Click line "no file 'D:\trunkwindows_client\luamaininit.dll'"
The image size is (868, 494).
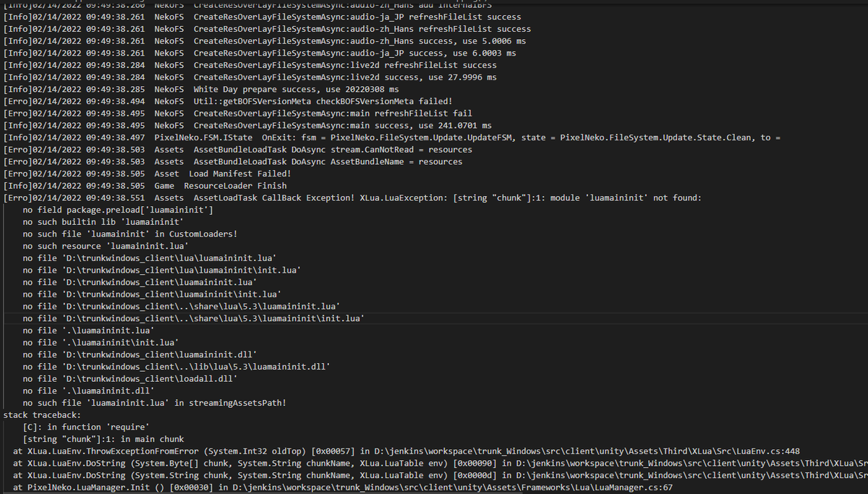pos(140,354)
